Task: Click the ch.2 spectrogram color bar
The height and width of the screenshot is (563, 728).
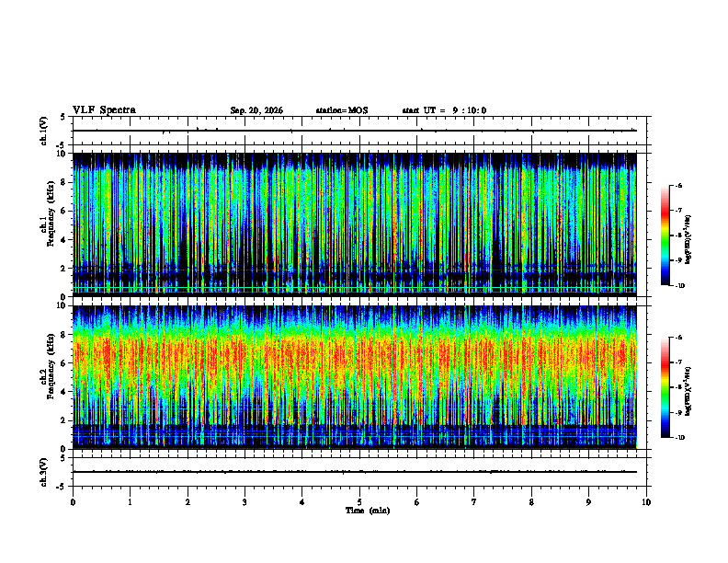Action: click(665, 387)
